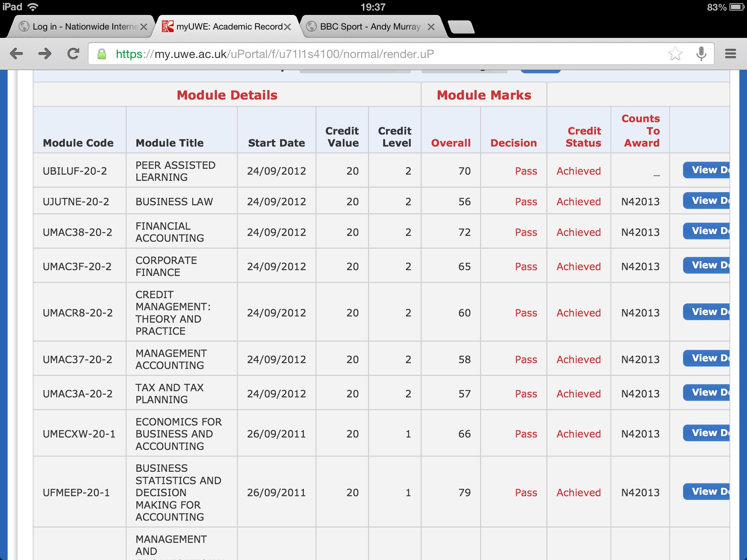Viewport: 747px width, 560px height.
Task: Close the BBC Sport tab
Action: pyautogui.click(x=431, y=27)
